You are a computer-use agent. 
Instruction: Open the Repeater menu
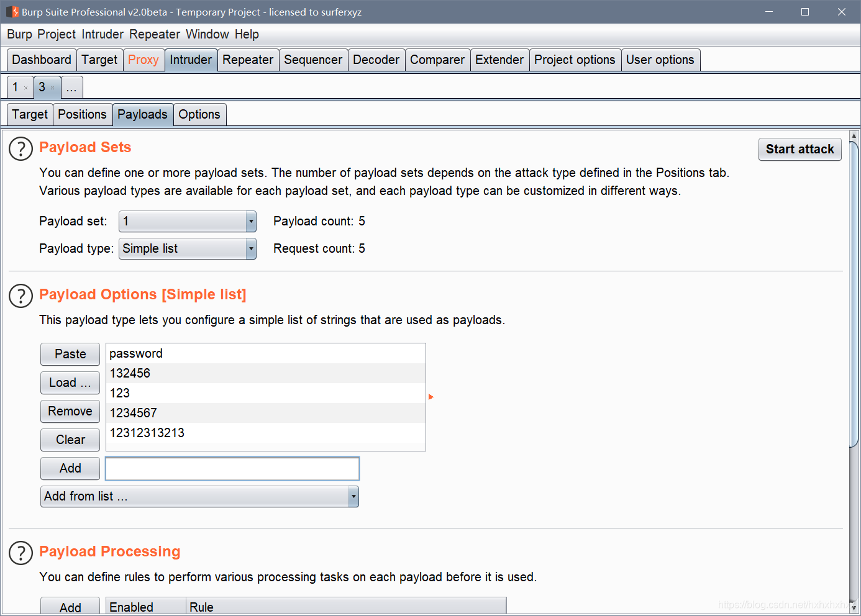tap(155, 34)
